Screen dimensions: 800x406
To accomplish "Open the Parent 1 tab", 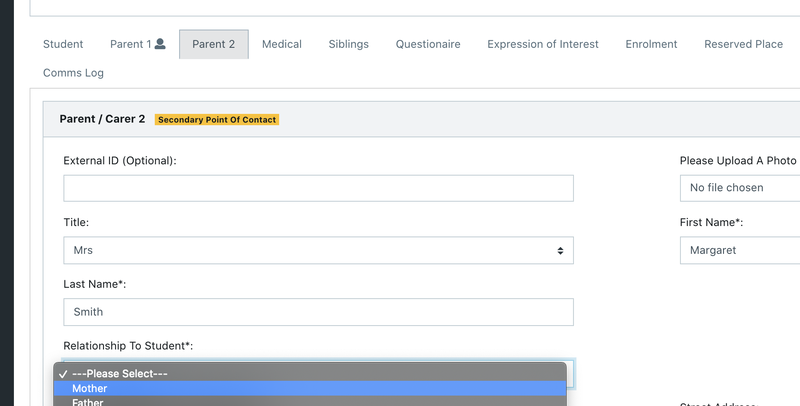I will coord(130,44).
